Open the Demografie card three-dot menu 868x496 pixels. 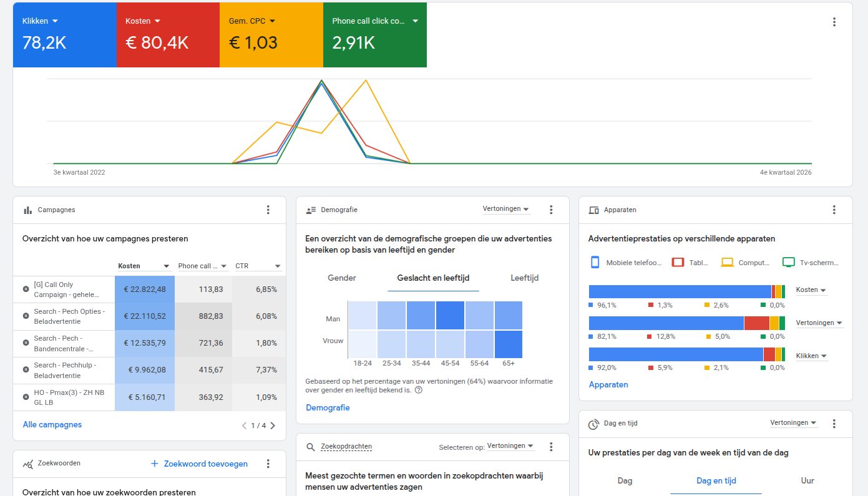click(x=551, y=210)
